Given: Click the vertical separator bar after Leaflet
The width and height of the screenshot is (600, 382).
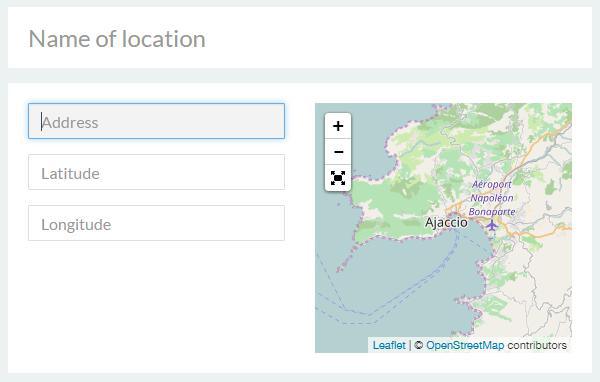Looking at the screenshot, I should point(410,345).
